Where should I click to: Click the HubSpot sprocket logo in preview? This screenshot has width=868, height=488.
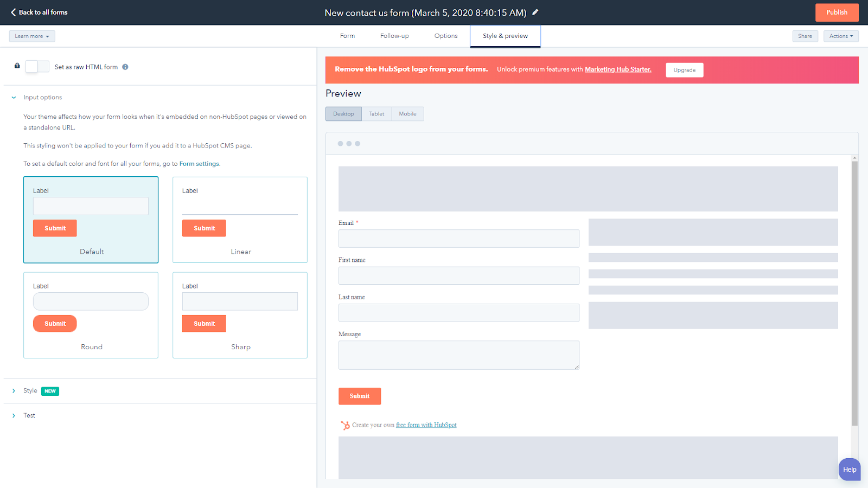[x=345, y=425]
